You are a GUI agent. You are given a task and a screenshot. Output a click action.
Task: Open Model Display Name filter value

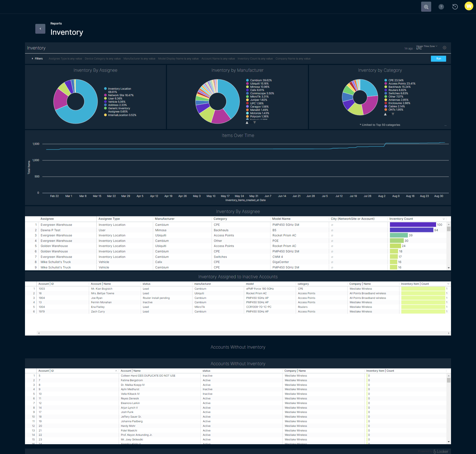pyautogui.click(x=178, y=59)
